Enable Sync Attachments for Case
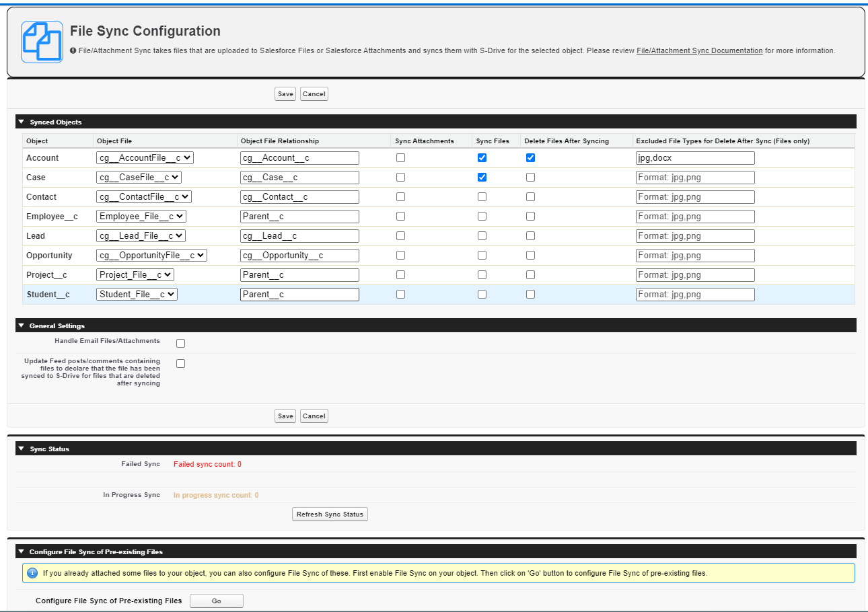Image resolution: width=868 pixels, height=612 pixels. [x=401, y=178]
